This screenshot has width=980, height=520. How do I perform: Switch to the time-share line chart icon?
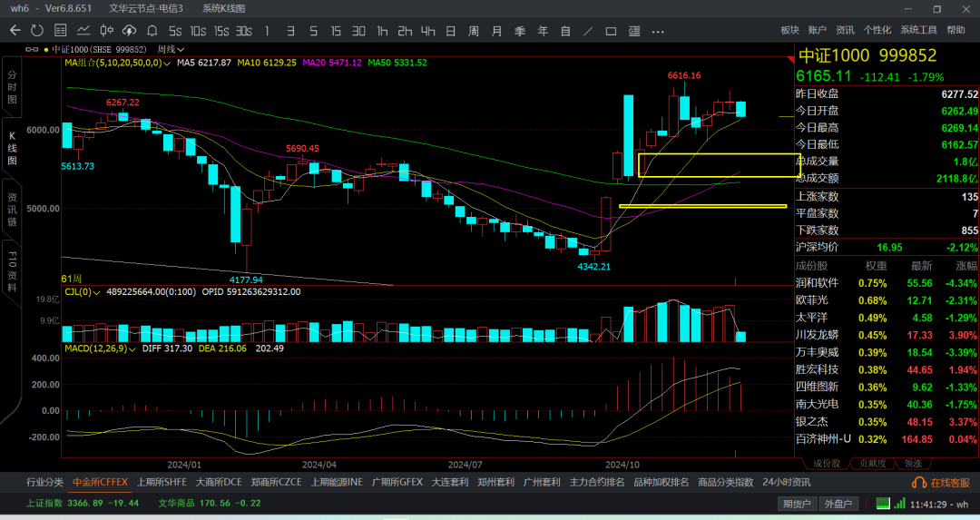click(x=83, y=31)
